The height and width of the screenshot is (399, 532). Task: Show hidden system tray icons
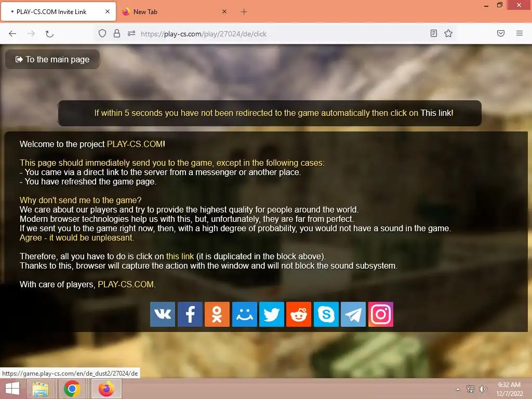coord(458,389)
